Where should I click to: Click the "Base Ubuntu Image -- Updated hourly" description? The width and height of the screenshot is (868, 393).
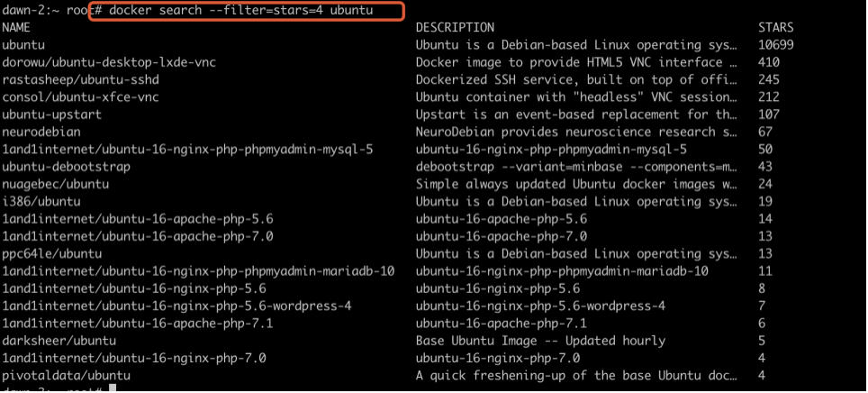(x=540, y=341)
